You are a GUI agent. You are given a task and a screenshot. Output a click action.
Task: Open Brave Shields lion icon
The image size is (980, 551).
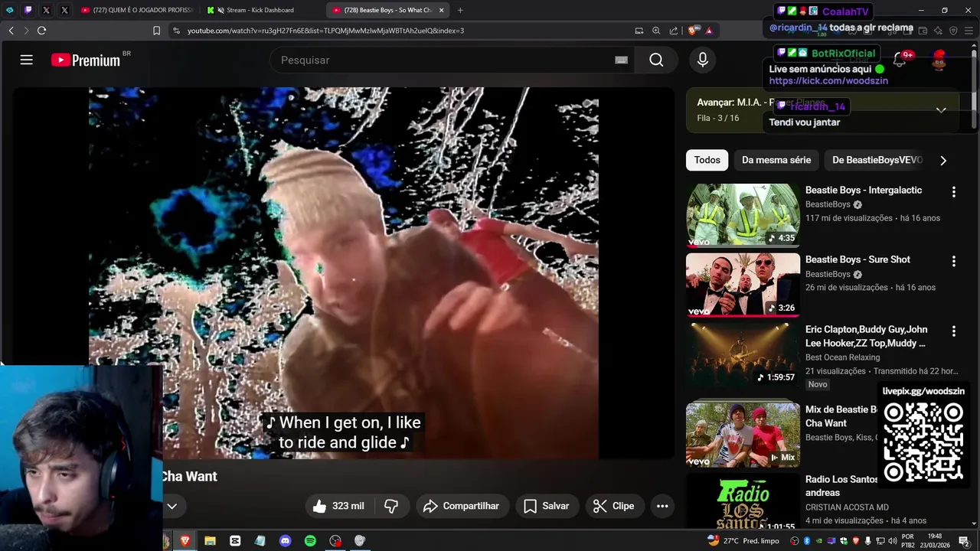pos(694,31)
